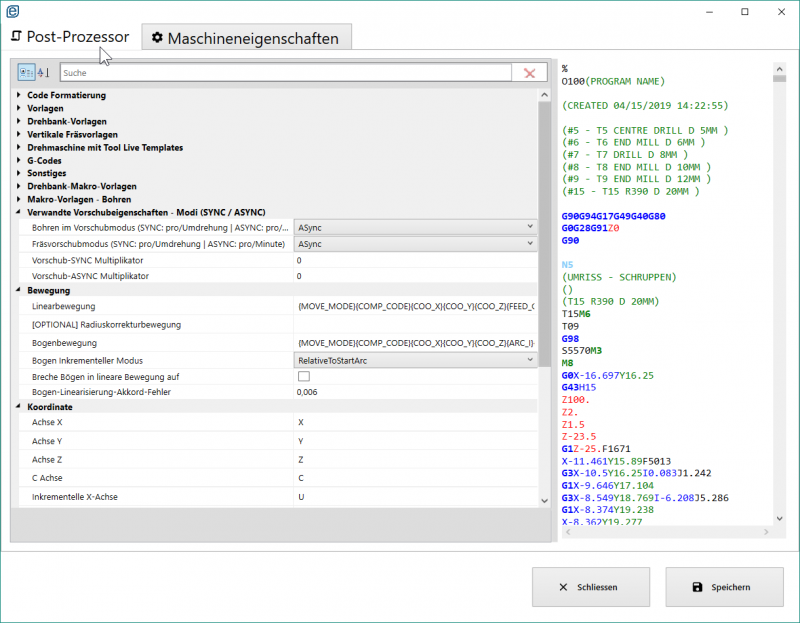Screen dimensions: 800x623
Task: Click the gear icon on Maschineneigenschaften tab
Action: pos(157,39)
